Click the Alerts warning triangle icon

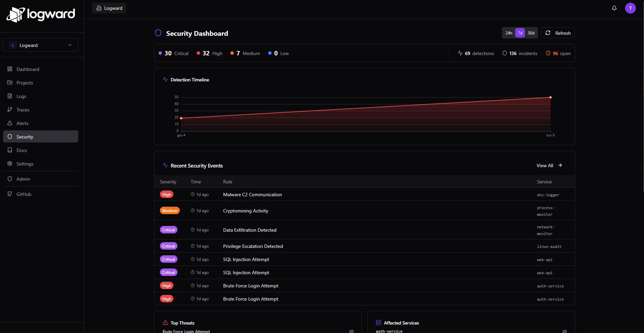tap(10, 123)
